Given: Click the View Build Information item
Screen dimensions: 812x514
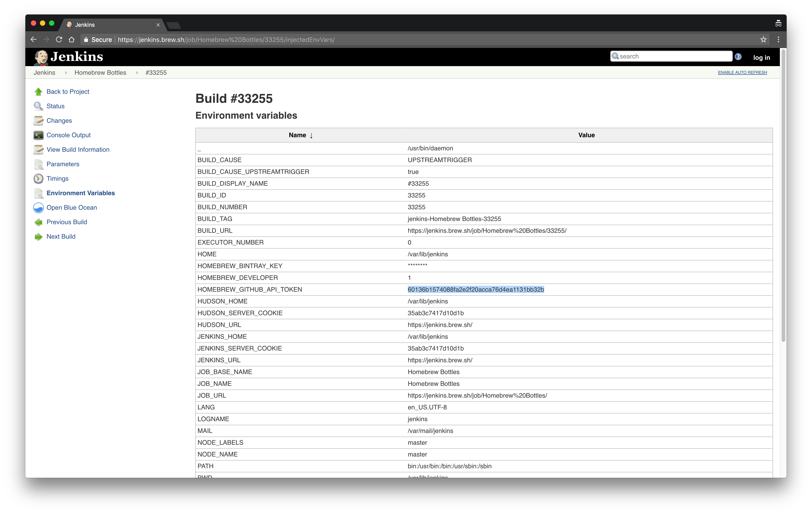Looking at the screenshot, I should (78, 149).
